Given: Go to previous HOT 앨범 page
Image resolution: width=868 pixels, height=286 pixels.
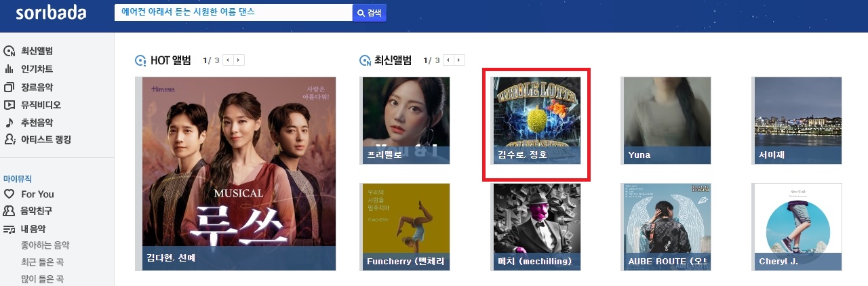Looking at the screenshot, I should click(229, 60).
